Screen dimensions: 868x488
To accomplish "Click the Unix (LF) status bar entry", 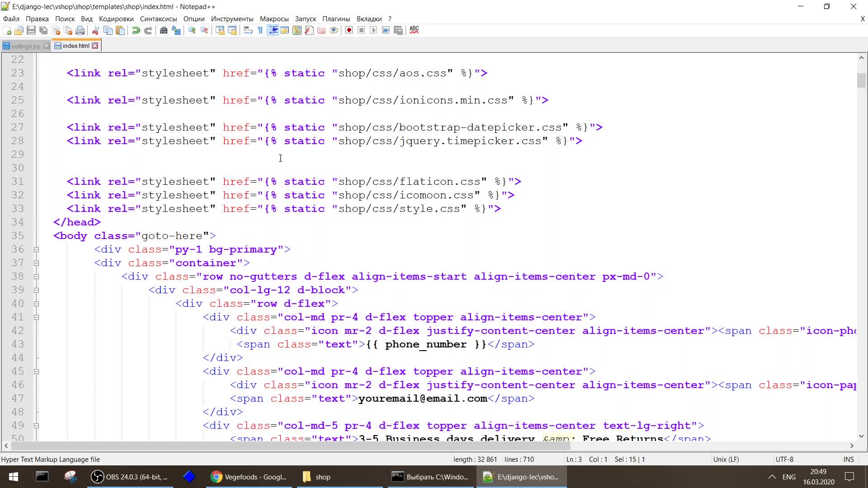I will [x=726, y=459].
